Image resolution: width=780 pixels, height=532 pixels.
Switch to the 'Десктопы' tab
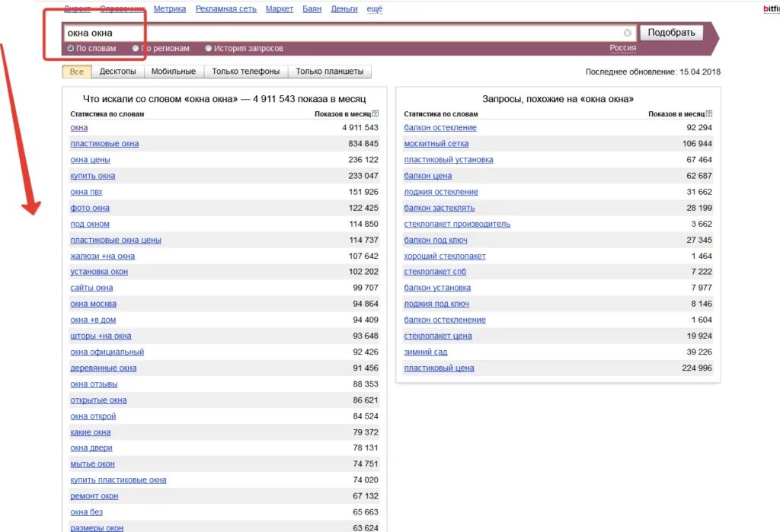(117, 72)
